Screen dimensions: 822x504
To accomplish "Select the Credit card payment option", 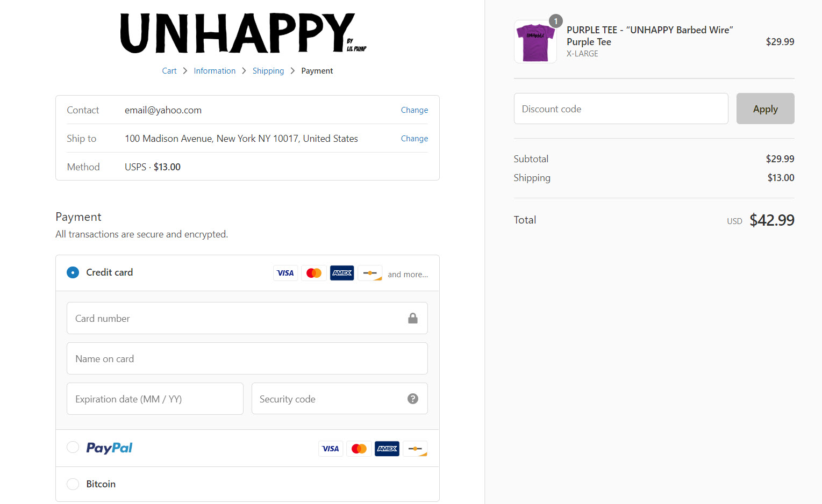I will 73,272.
